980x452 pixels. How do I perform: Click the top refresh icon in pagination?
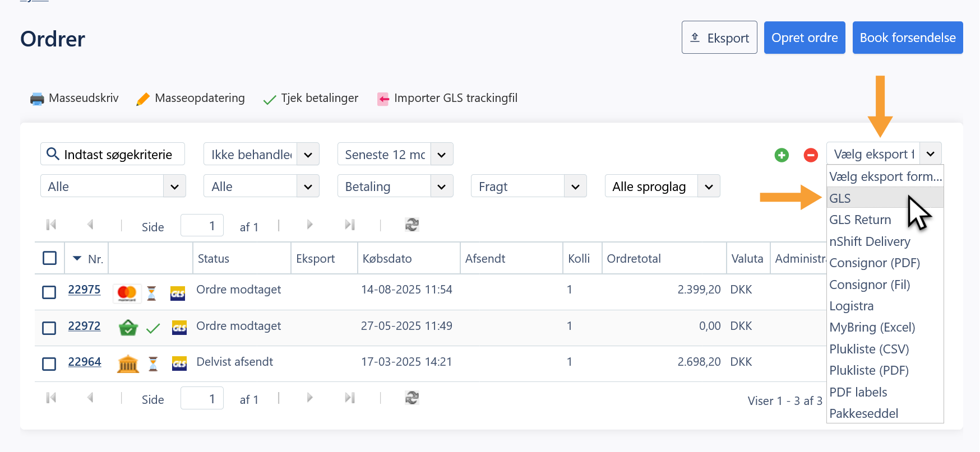[x=412, y=225]
